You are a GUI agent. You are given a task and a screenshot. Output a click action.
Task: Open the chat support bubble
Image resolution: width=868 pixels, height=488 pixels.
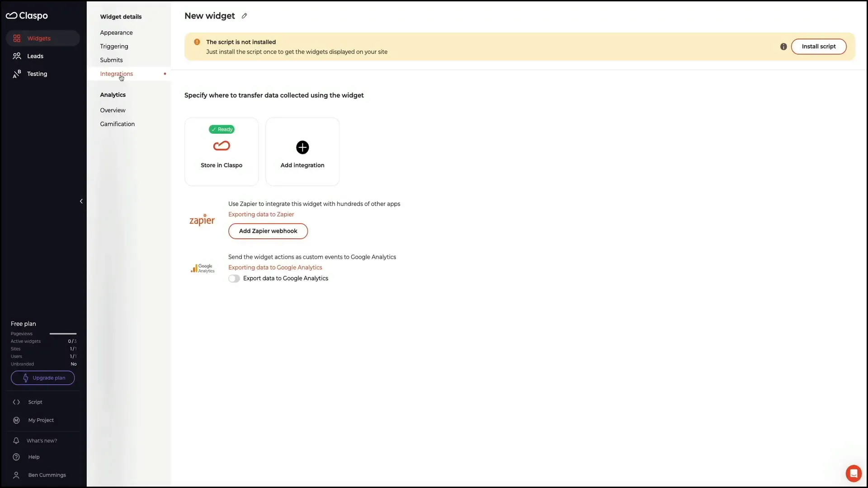(x=854, y=473)
